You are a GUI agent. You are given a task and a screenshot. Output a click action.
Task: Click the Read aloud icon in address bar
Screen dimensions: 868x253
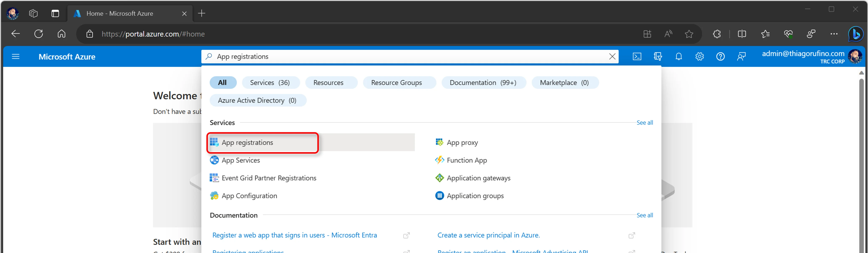click(668, 34)
